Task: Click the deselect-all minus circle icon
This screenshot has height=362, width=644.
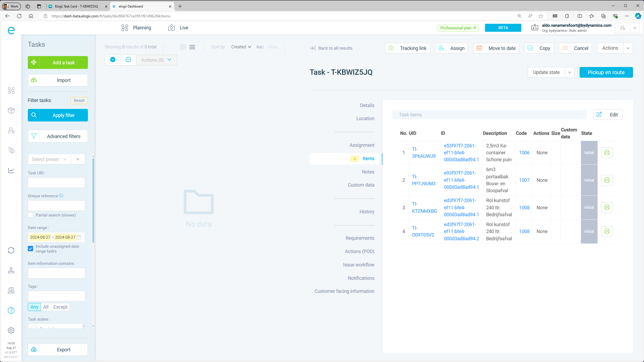Action: [x=128, y=60]
